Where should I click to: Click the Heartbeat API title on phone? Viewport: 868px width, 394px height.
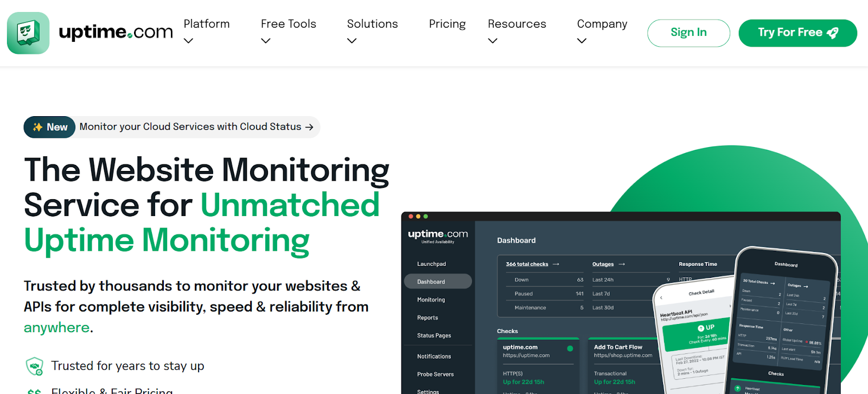point(676,313)
